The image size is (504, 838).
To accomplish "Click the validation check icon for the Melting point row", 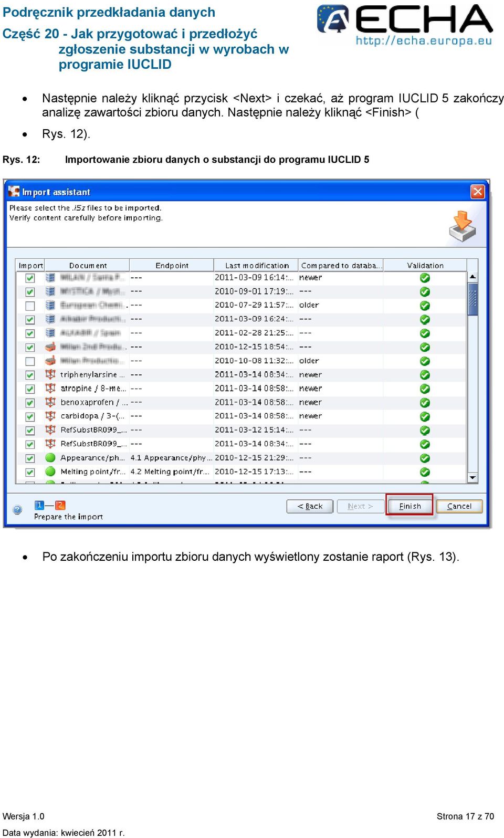I will (x=425, y=472).
